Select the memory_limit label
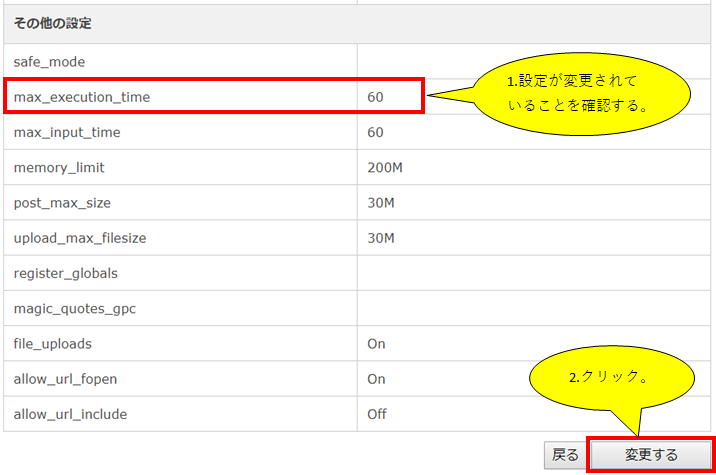This screenshot has height=475, width=716. pyautogui.click(x=59, y=168)
